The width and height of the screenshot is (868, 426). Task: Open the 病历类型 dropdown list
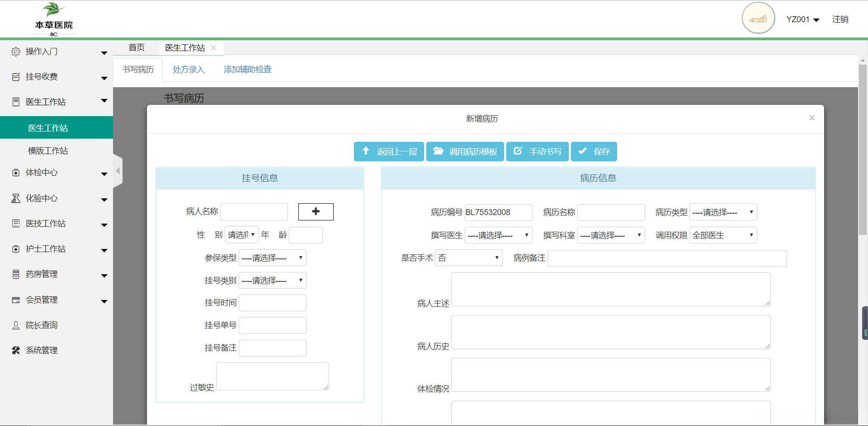(x=722, y=212)
